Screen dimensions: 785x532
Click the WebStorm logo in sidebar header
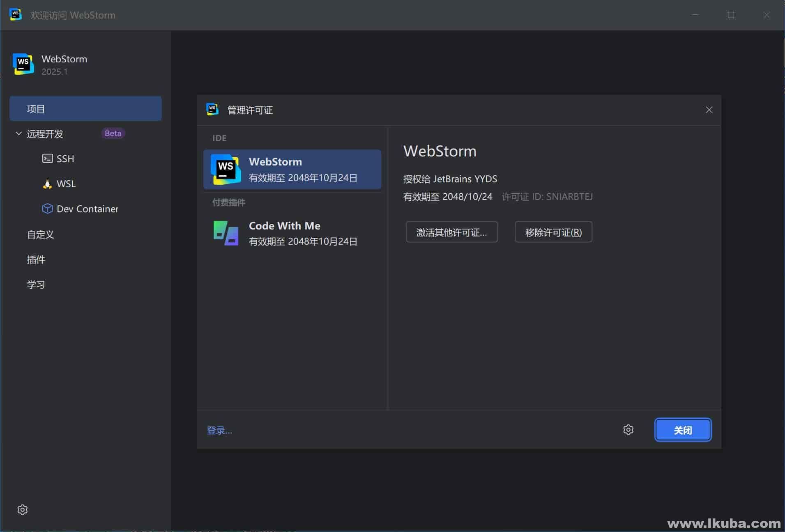(x=23, y=64)
